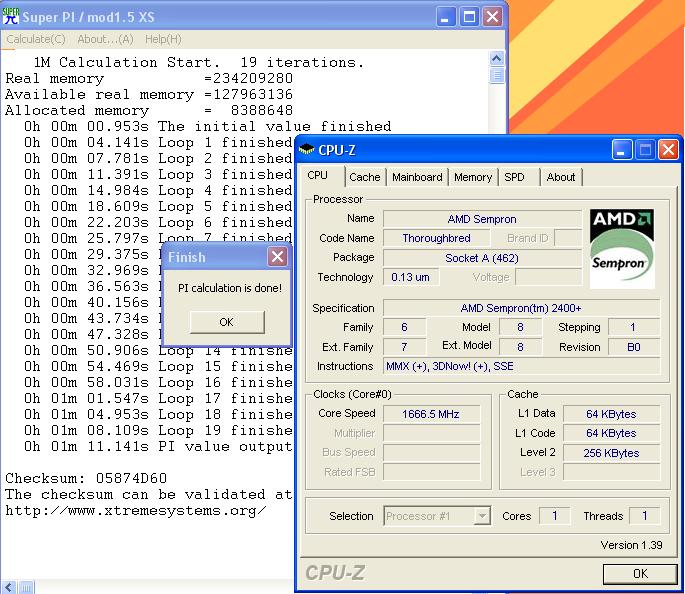The image size is (685, 594).
Task: Click the Technology value 0.13 um
Action: point(411,277)
